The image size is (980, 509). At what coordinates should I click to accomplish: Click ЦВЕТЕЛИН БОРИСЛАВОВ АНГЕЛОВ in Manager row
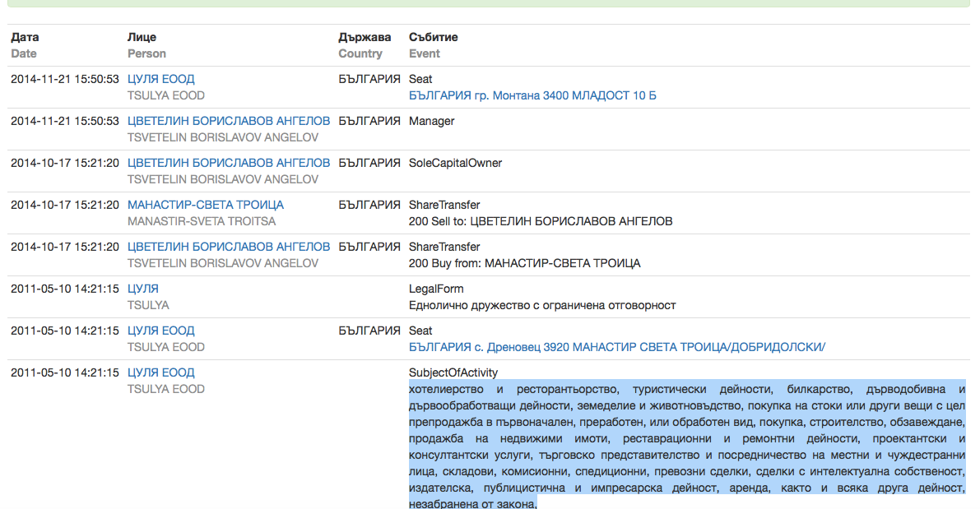[x=229, y=121]
